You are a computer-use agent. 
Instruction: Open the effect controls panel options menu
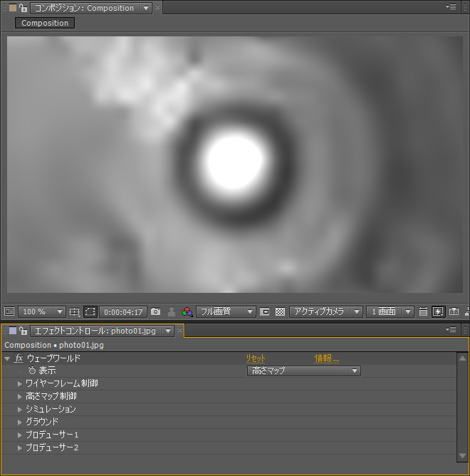(x=451, y=329)
